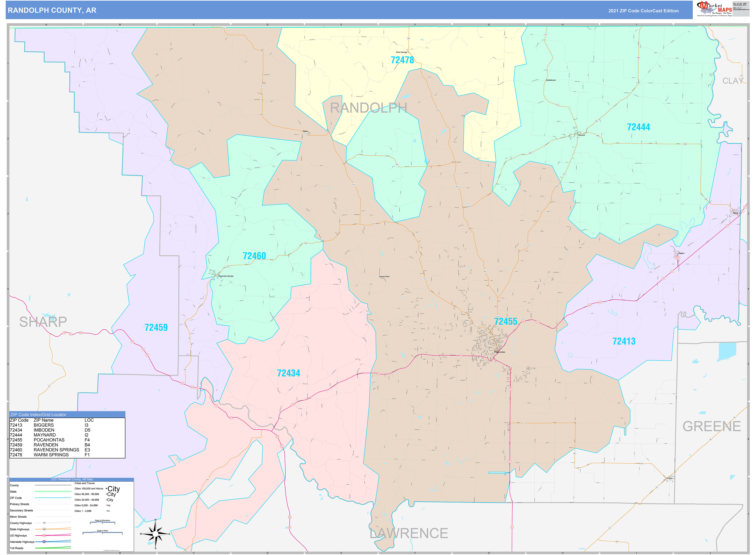Click the Scale in Miles bar
This screenshot has width=756, height=555.
pyautogui.click(x=102, y=533)
